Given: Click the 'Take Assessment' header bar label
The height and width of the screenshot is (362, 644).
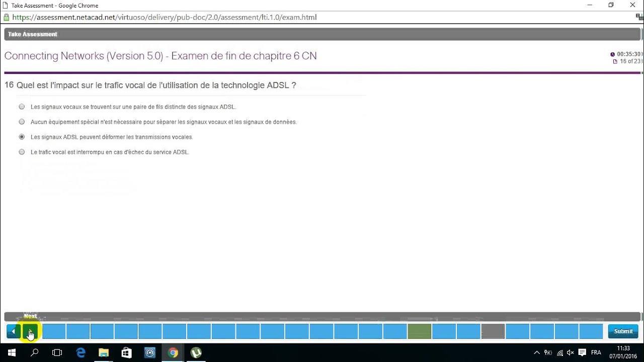Looking at the screenshot, I should coord(33,34).
